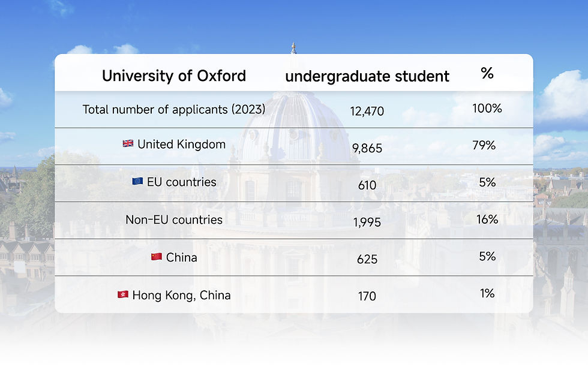588x367 pixels.
Task: Click the 16% percentage cell
Action: point(487,219)
